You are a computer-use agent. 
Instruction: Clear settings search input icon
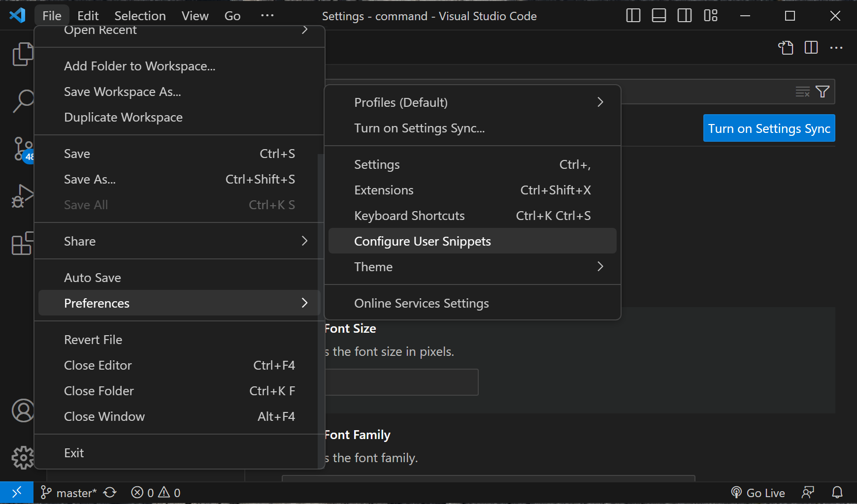pyautogui.click(x=803, y=92)
